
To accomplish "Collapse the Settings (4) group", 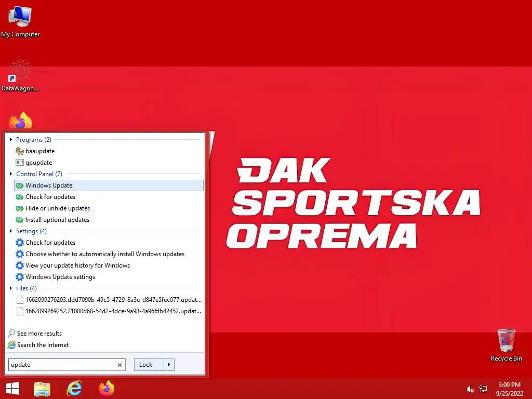I will (11, 231).
